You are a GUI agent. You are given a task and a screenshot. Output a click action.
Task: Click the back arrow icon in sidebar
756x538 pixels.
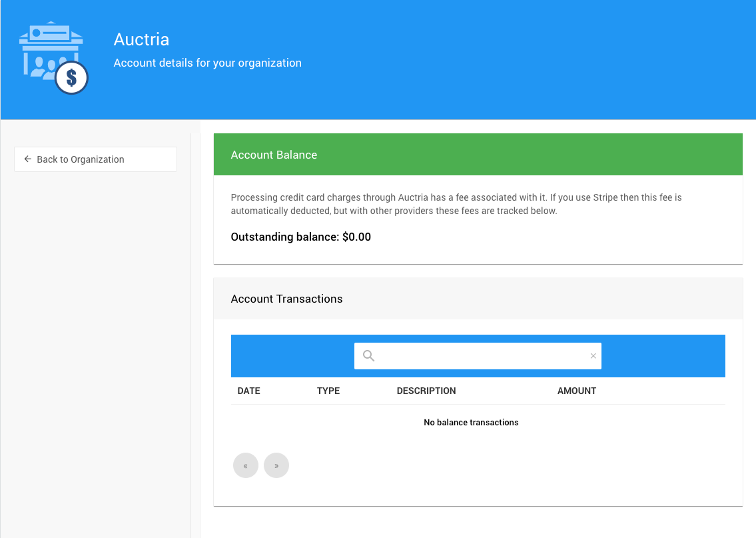(27, 159)
